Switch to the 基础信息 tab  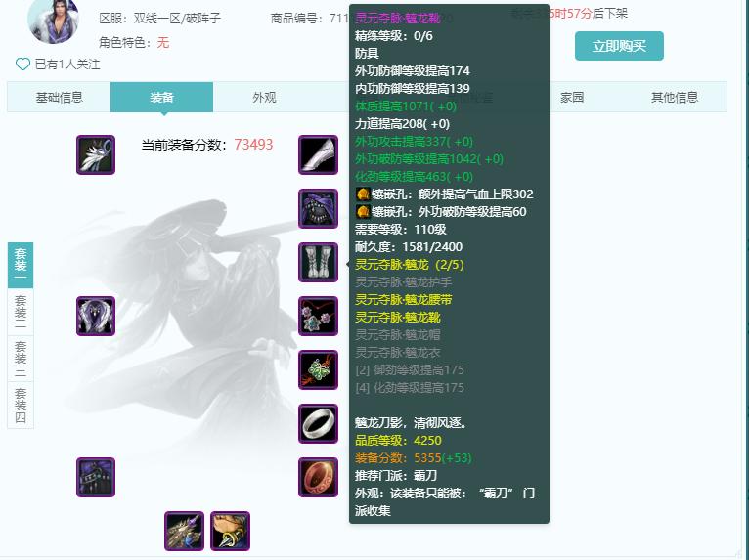click(x=59, y=98)
